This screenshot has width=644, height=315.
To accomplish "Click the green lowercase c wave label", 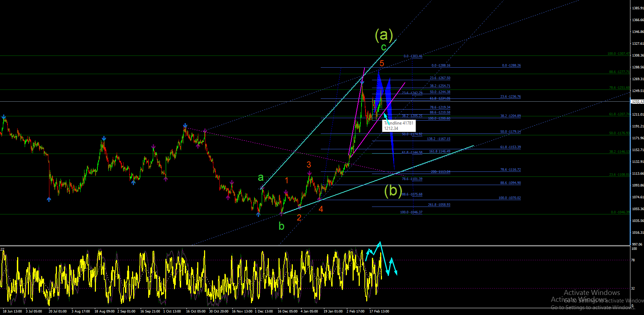I will coord(383,47).
